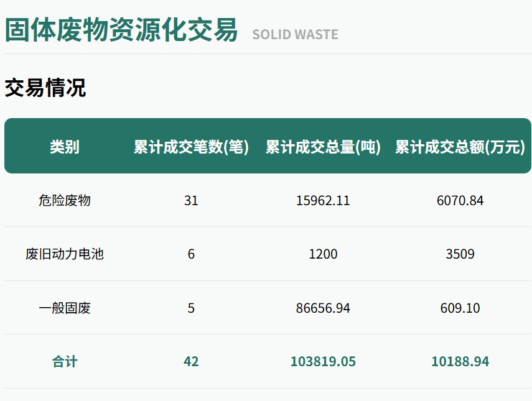Click the 86656.94 tonnage cell
The height and width of the screenshot is (401, 532).
(x=323, y=308)
